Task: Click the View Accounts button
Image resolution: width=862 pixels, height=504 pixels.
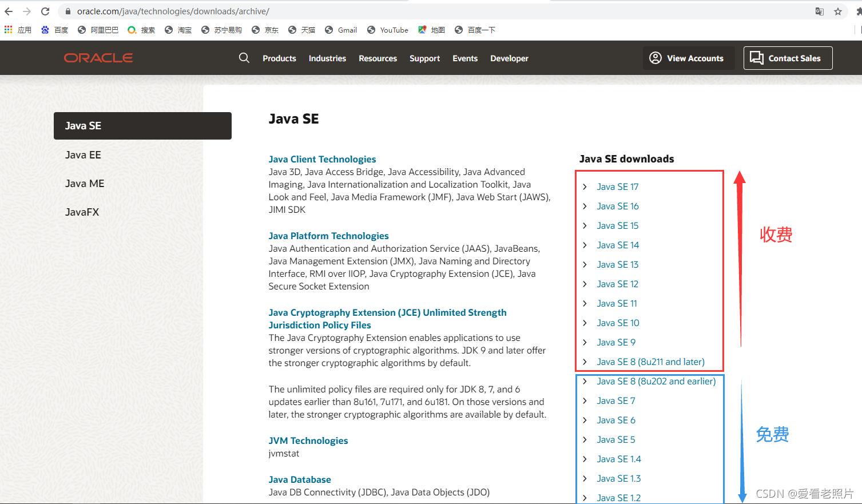Action: 688,58
